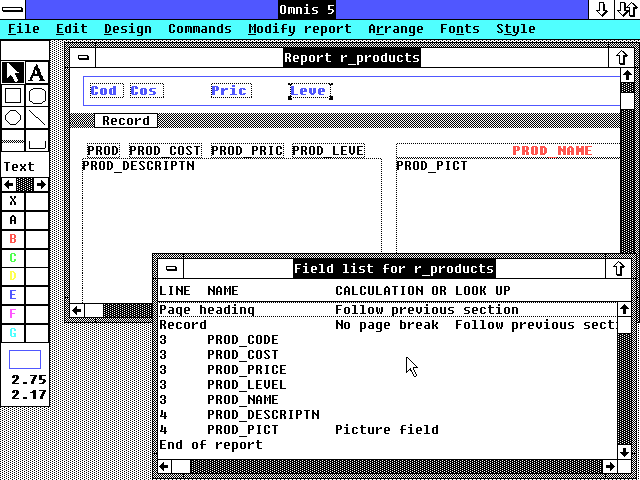This screenshot has width=640, height=480.
Task: Click the Record section marker
Action: (x=126, y=121)
